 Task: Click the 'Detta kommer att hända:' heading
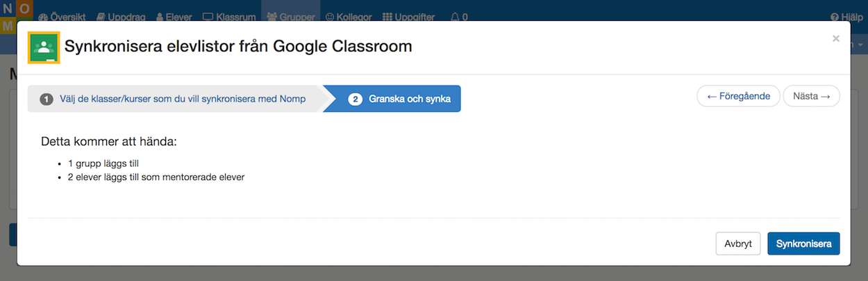(x=109, y=142)
